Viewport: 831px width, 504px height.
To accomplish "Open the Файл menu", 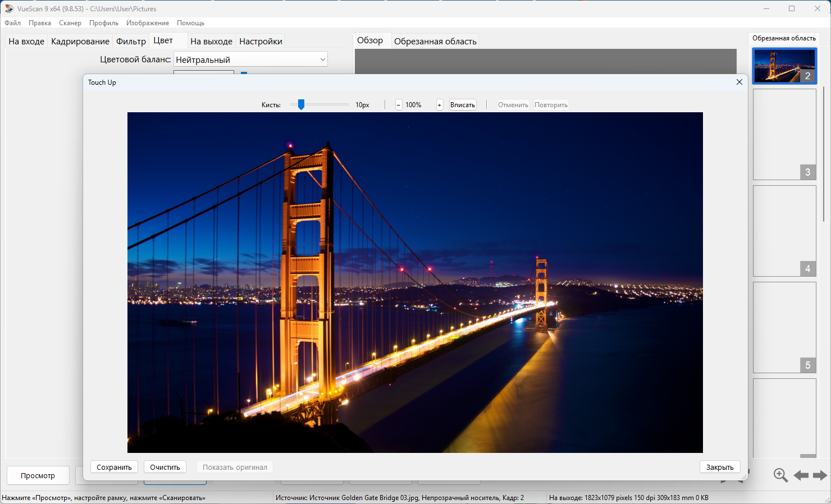I will [12, 23].
